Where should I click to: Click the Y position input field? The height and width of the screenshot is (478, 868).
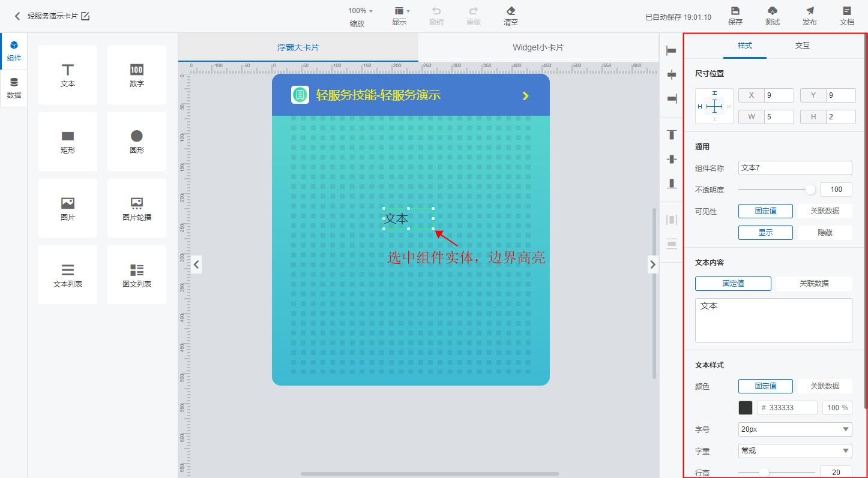point(841,95)
